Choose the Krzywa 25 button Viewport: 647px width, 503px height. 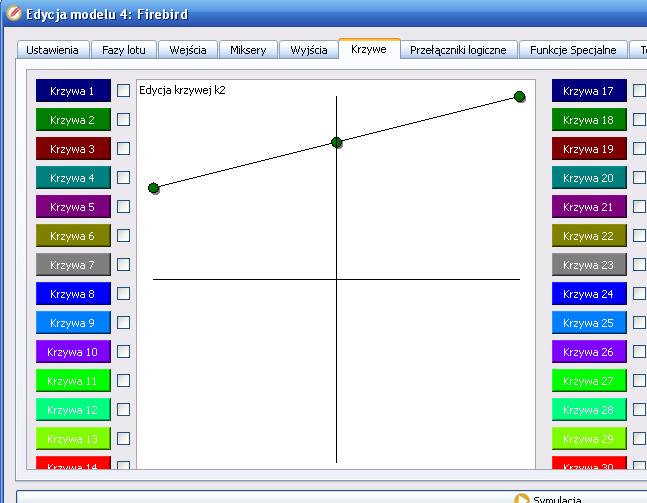point(589,323)
